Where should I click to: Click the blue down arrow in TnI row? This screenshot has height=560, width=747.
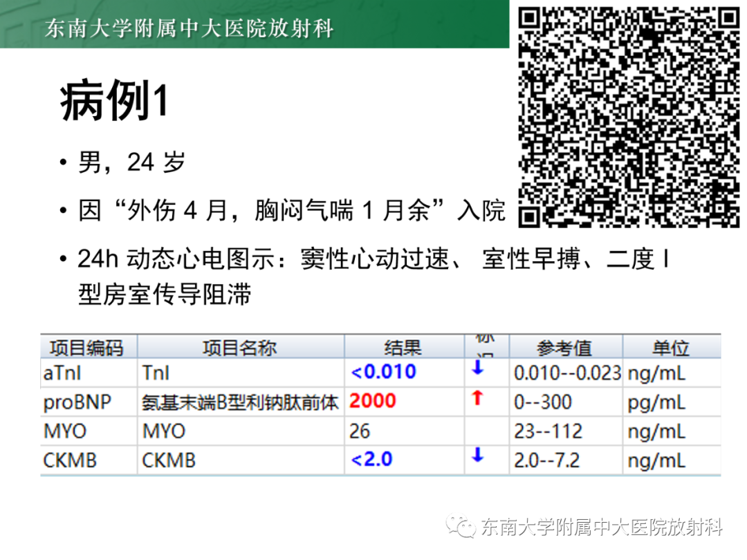click(477, 367)
